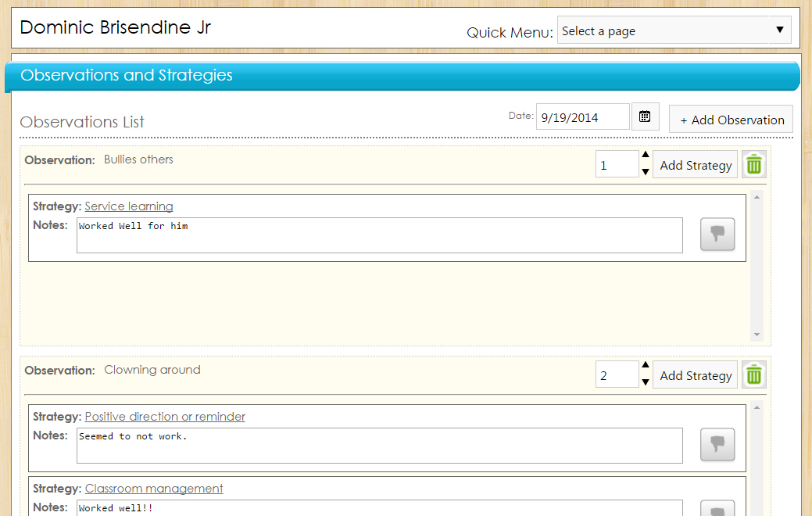Delete the Bullies others observation
812x516 pixels.
coord(753,165)
